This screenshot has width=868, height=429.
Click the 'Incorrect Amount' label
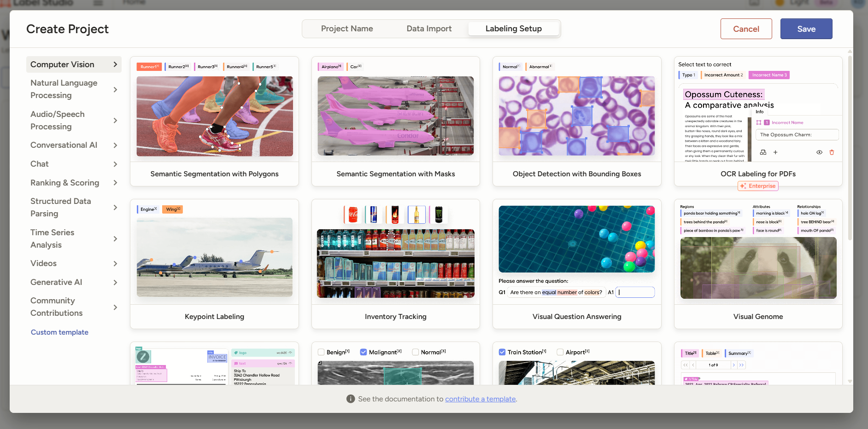pyautogui.click(x=723, y=75)
